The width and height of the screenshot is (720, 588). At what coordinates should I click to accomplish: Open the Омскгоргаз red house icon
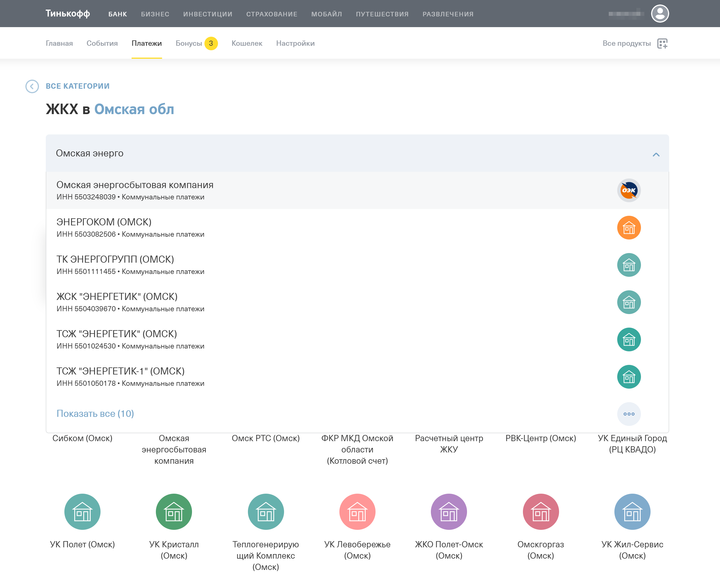pos(541,512)
